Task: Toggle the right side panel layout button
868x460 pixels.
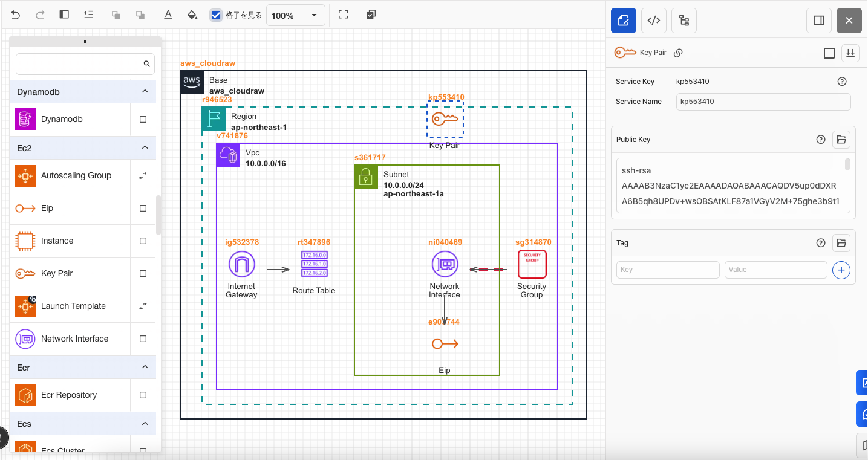Action: coord(819,21)
